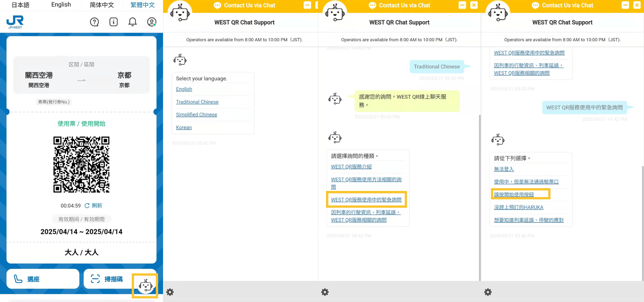Click the 使用票 / 使用開始 status text
This screenshot has width=644, height=302.
[x=82, y=123]
